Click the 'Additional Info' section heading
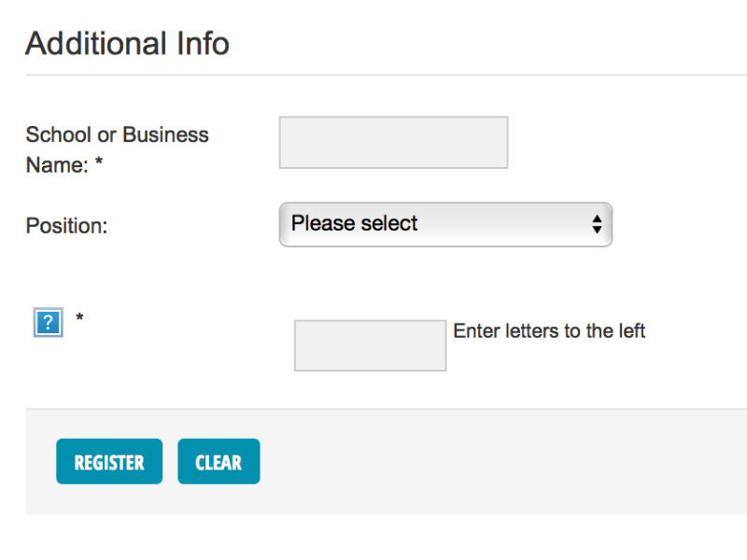The width and height of the screenshot is (747, 560). [x=127, y=43]
